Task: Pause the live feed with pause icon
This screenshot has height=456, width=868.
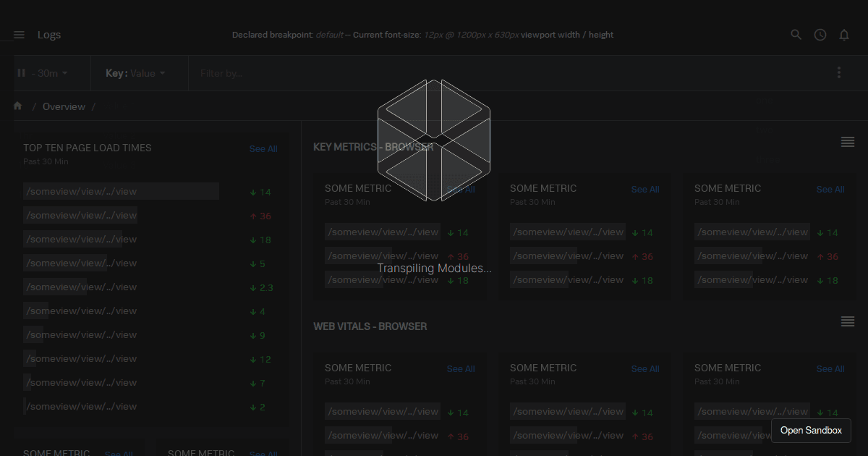Action: click(21, 73)
